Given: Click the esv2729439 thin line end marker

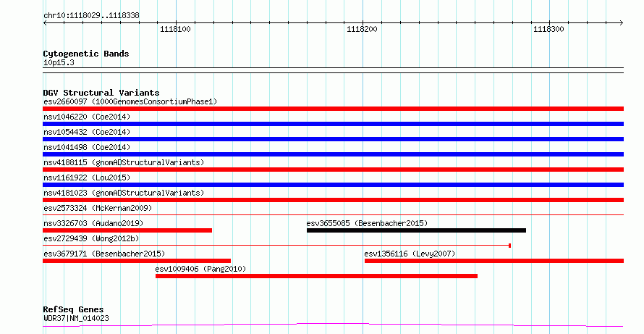Looking at the screenshot, I should 509,246.
